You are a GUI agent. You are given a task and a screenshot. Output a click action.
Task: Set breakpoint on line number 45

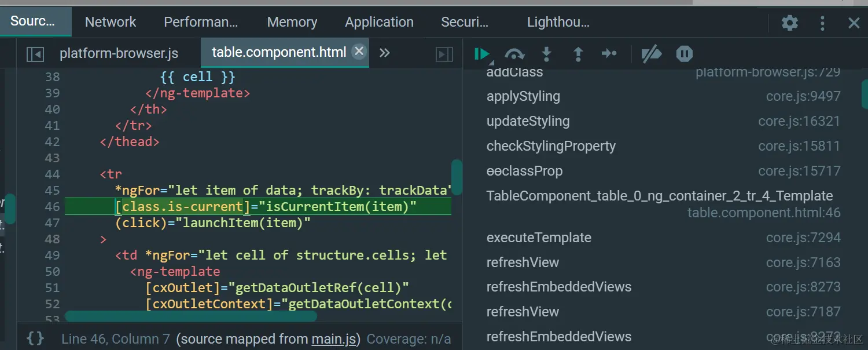point(52,190)
